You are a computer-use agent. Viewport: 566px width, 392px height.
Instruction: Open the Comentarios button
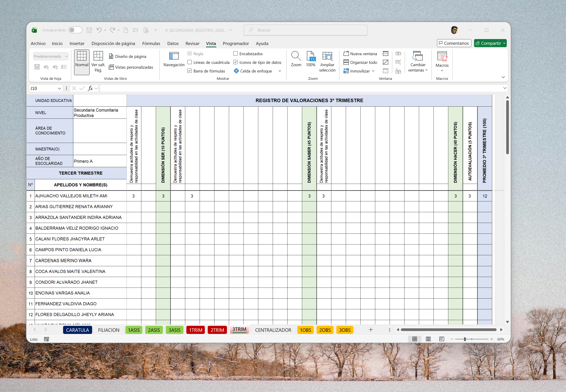pos(454,43)
